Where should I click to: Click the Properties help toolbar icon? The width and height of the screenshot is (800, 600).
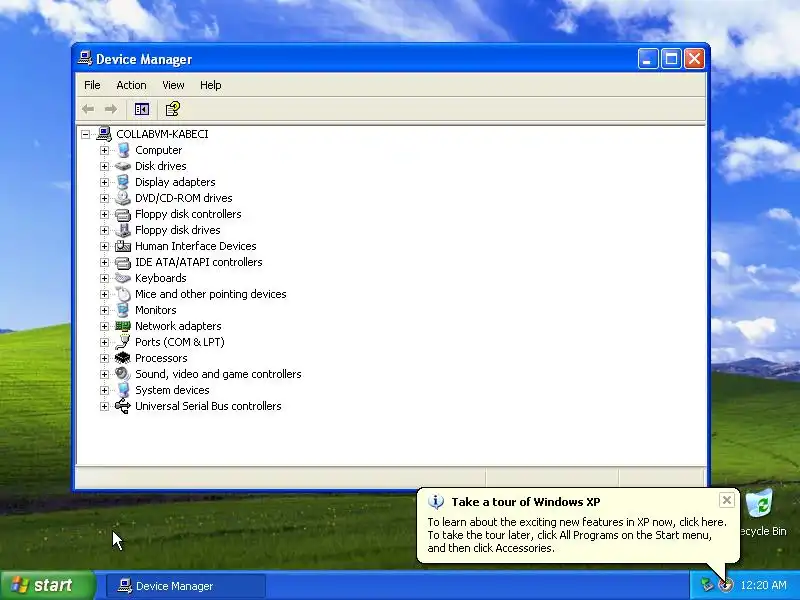tap(172, 109)
